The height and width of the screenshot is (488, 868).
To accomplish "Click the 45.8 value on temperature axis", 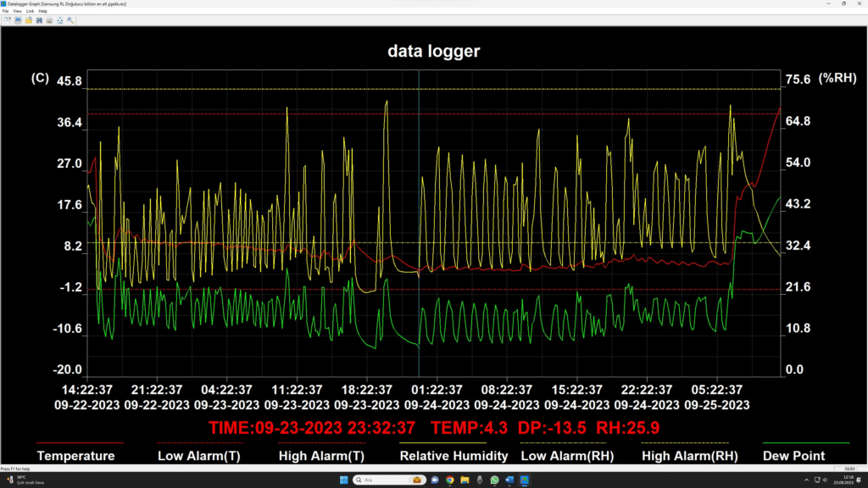I will pyautogui.click(x=70, y=81).
